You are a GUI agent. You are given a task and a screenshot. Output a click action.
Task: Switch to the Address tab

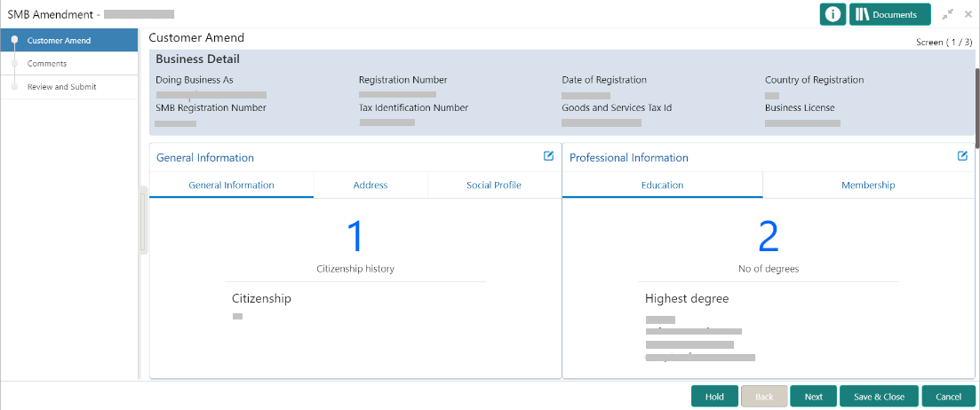click(x=370, y=185)
